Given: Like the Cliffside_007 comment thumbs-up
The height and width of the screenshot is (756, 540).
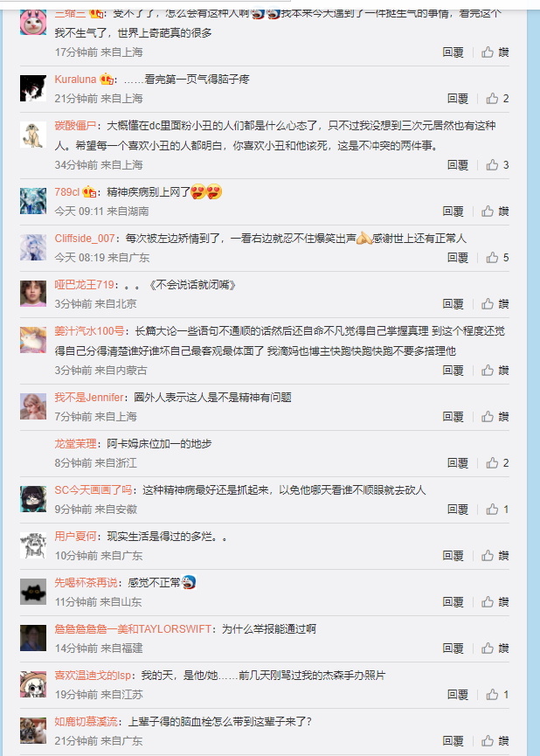Looking at the screenshot, I should (497, 258).
